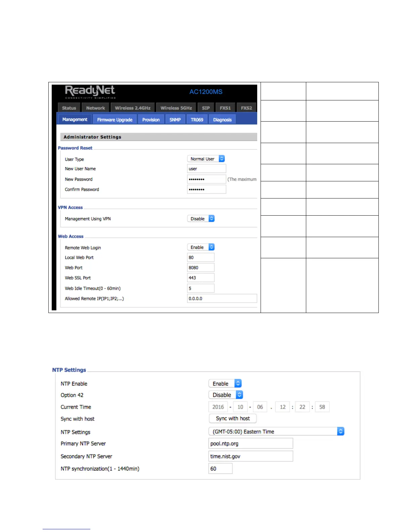Open the TR069 sub-tab
This screenshot has height=532, width=411.
pyautogui.click(x=197, y=120)
